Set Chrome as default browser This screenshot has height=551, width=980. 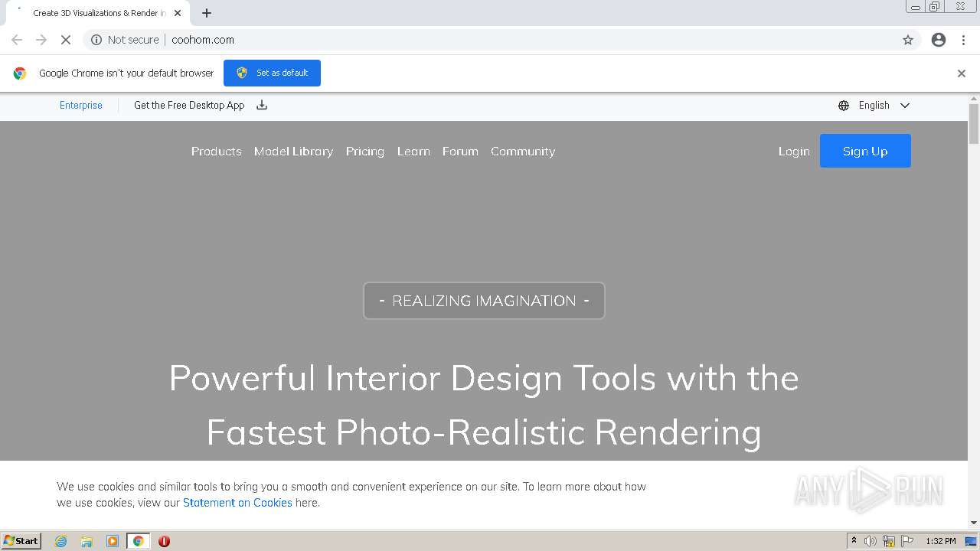(272, 73)
